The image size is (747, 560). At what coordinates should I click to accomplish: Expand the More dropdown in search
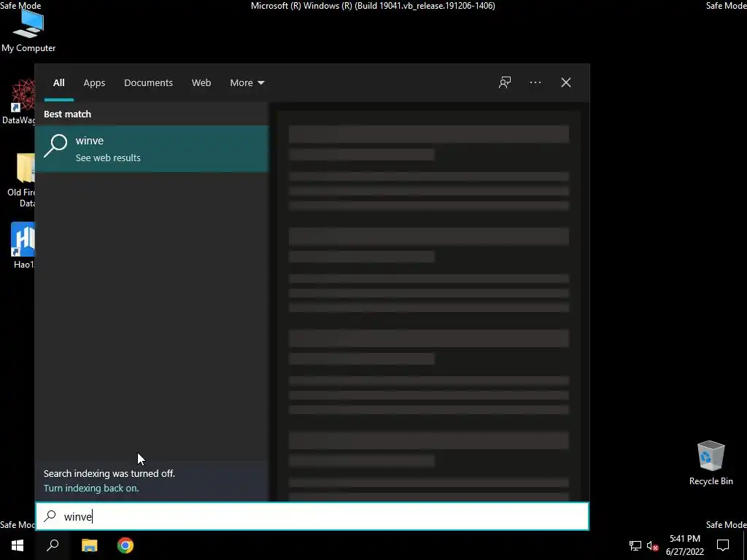point(247,82)
